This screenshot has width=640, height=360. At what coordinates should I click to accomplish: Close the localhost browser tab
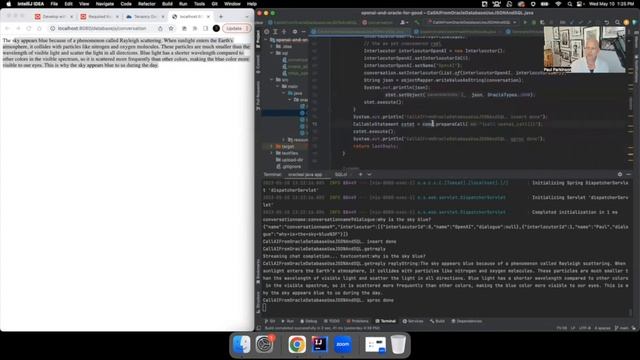[x=208, y=16]
